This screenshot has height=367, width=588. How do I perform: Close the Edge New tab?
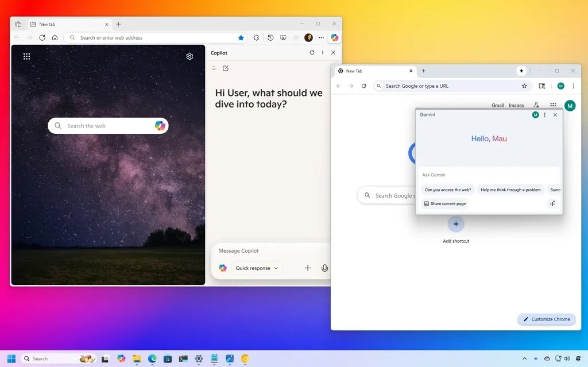(106, 24)
